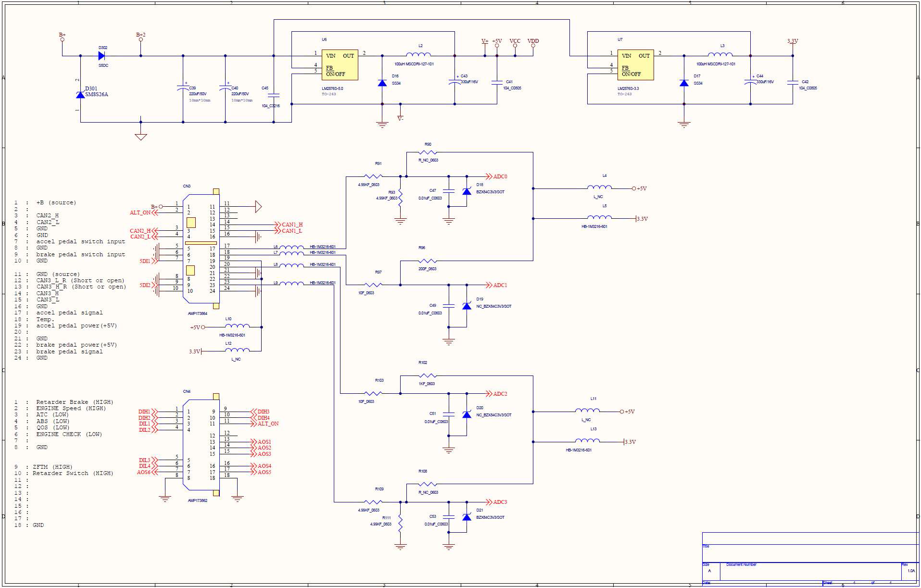921x588 pixels.
Task: Select capacitor C45 symbol
Action: 274,96
